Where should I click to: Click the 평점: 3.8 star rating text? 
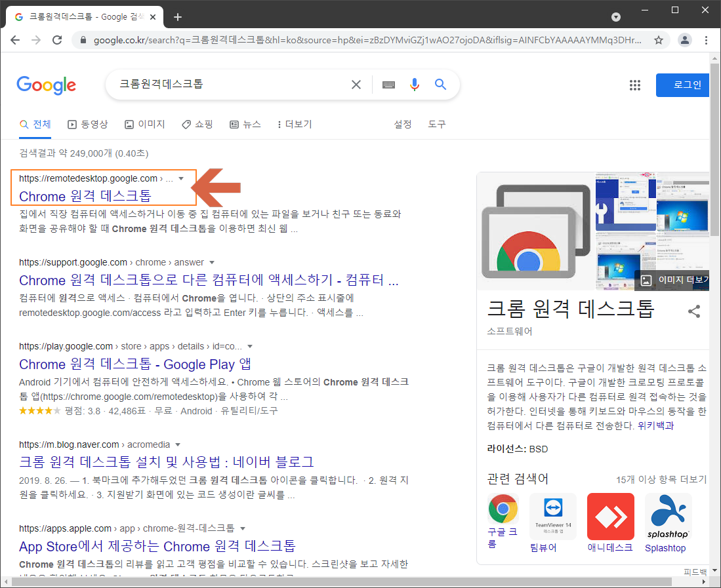point(82,410)
